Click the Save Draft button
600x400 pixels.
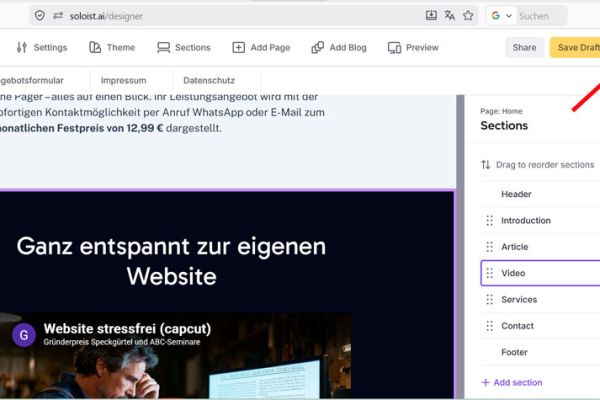pyautogui.click(x=575, y=47)
